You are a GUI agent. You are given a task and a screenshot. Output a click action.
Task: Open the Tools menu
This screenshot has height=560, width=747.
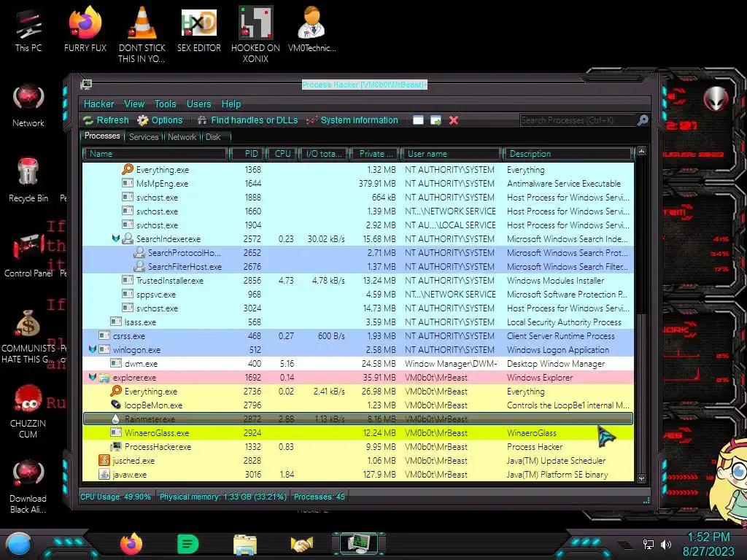165,104
